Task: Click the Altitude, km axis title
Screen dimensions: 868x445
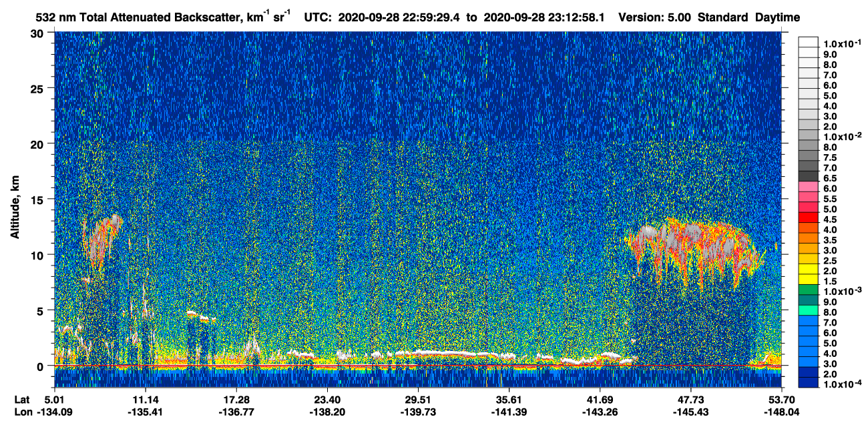Action: pyautogui.click(x=15, y=207)
